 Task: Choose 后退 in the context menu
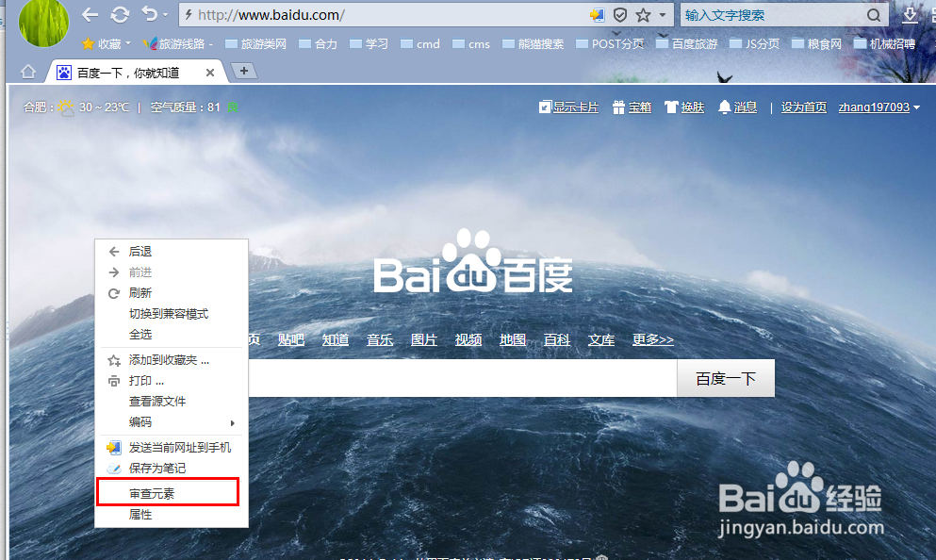point(172,252)
